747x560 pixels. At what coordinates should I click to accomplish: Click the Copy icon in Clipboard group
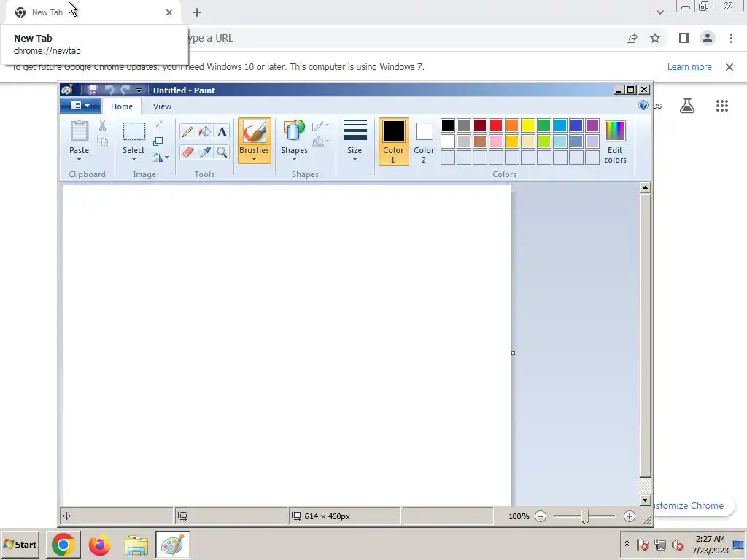coord(102,141)
